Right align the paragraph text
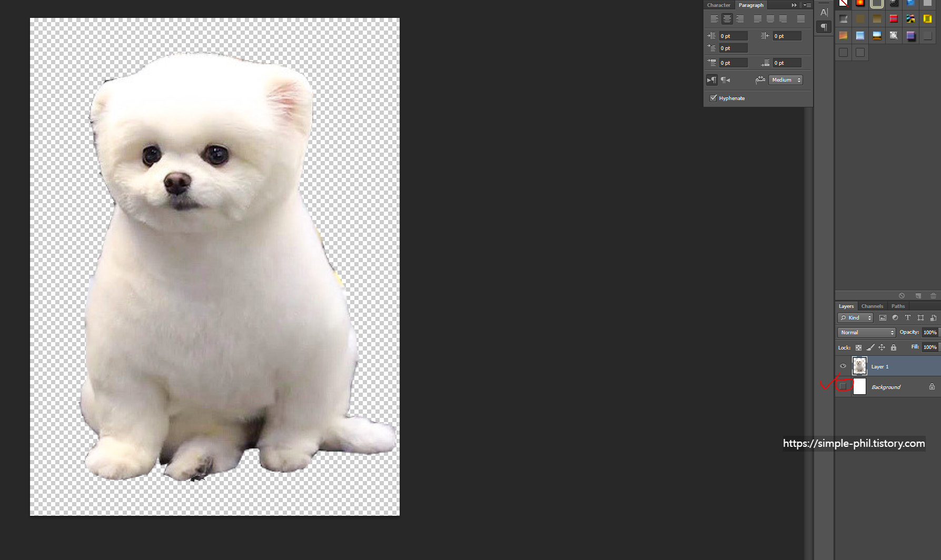 (740, 19)
